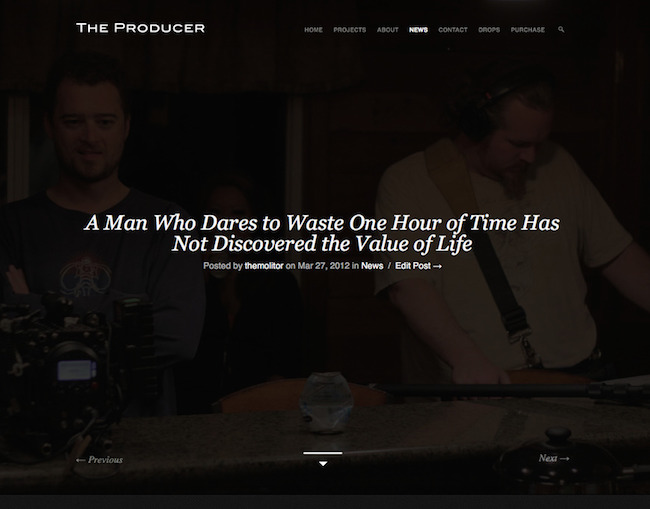Open the News category link
This screenshot has height=509, width=650.
point(372,266)
